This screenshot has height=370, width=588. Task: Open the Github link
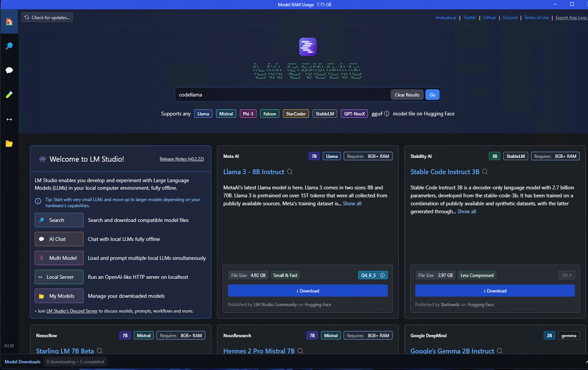pyautogui.click(x=489, y=18)
